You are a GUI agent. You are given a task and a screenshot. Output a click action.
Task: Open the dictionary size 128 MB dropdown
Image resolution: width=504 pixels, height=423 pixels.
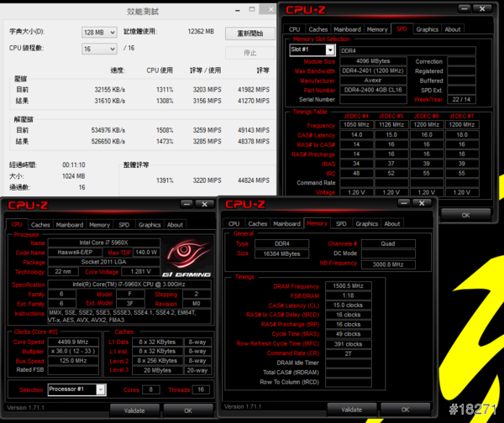pos(99,33)
